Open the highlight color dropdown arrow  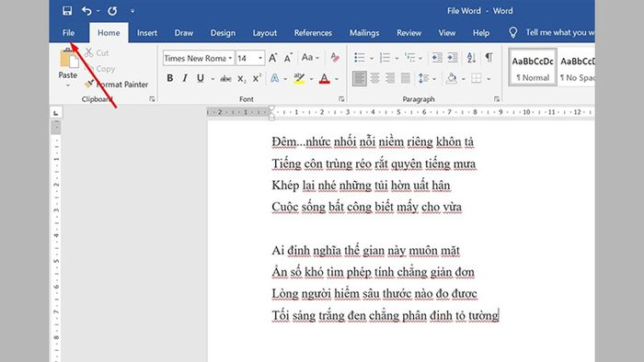click(311, 79)
